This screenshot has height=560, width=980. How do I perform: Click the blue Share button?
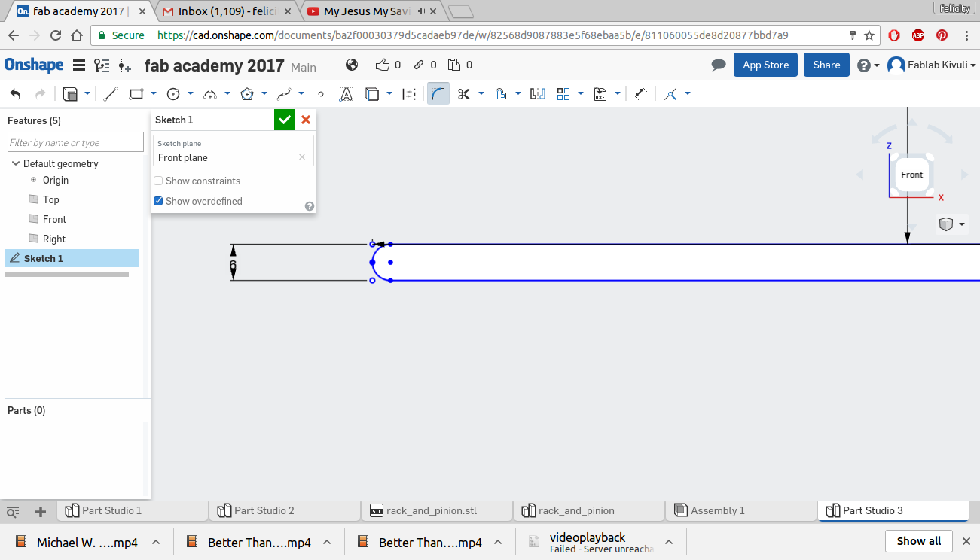(826, 65)
